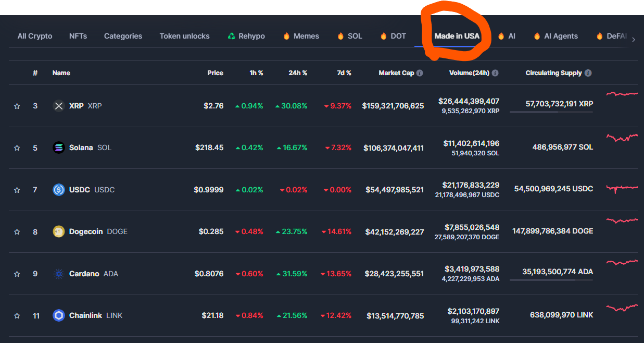Click the Dogecoin logo icon
Image resolution: width=644 pixels, height=343 pixels.
pyautogui.click(x=59, y=231)
